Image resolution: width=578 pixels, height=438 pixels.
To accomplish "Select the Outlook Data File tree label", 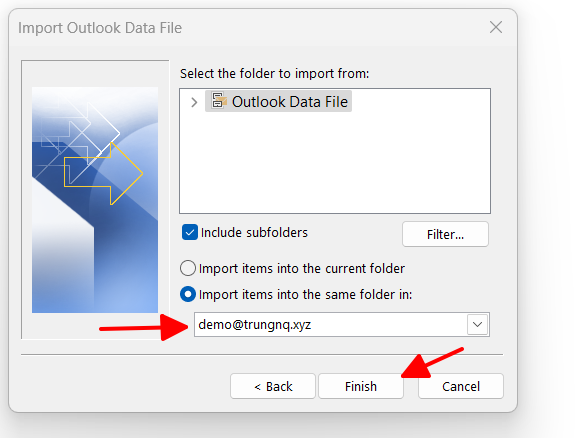I will pyautogui.click(x=289, y=102).
